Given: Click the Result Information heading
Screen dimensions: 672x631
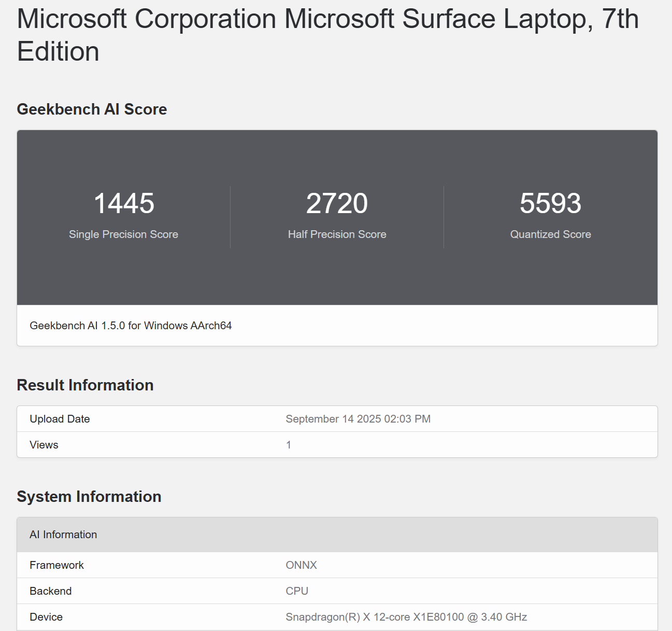Looking at the screenshot, I should point(85,385).
